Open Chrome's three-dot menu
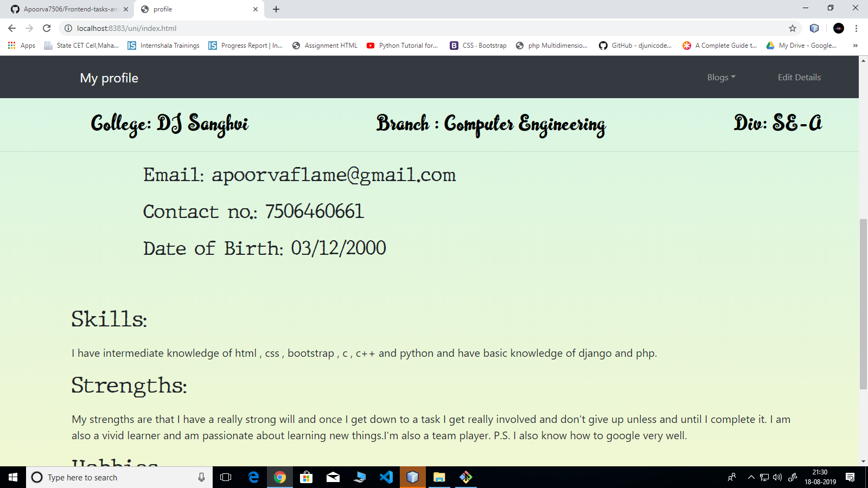The image size is (868, 488). coord(856,28)
